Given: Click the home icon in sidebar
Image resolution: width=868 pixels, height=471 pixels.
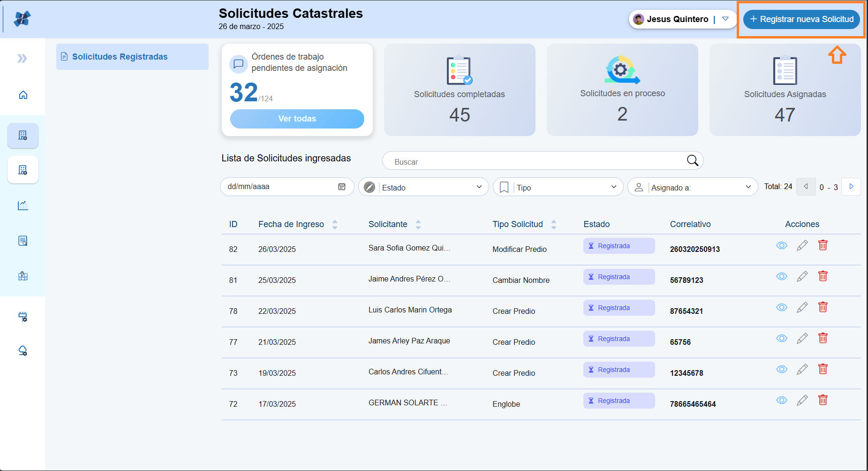Looking at the screenshot, I should point(23,95).
